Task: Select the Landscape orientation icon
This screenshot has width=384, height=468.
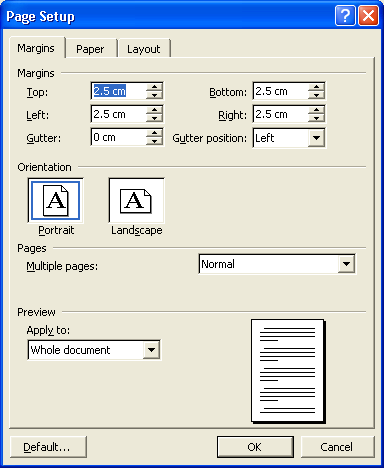Action: pyautogui.click(x=136, y=201)
